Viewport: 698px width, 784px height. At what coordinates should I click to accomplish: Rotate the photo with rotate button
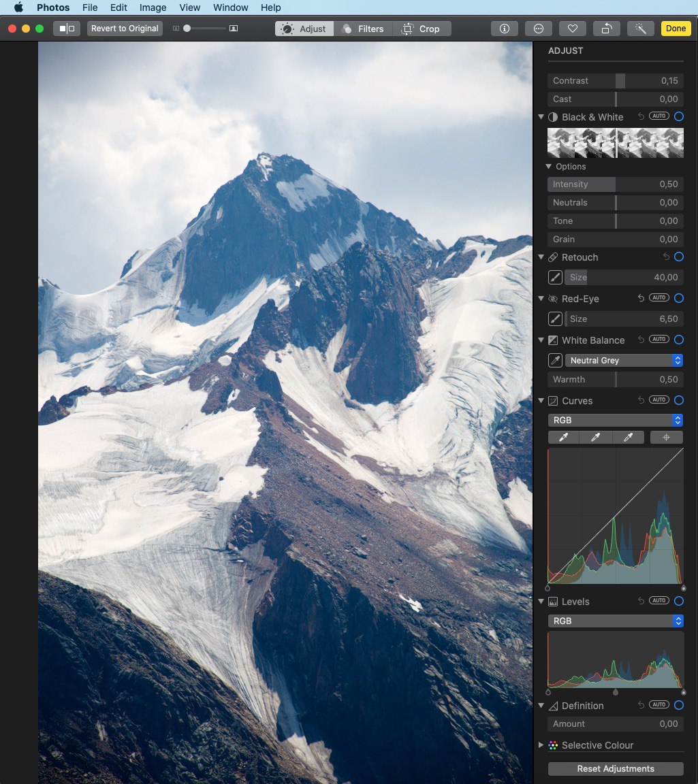click(x=607, y=29)
